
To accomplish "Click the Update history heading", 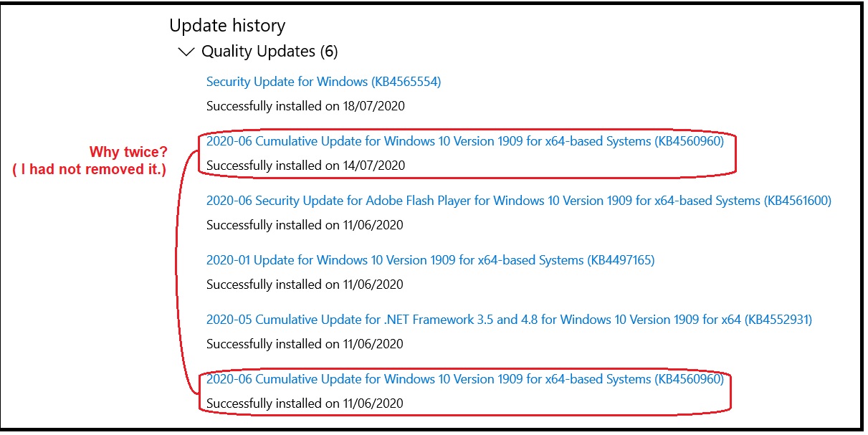I will 227,26.
